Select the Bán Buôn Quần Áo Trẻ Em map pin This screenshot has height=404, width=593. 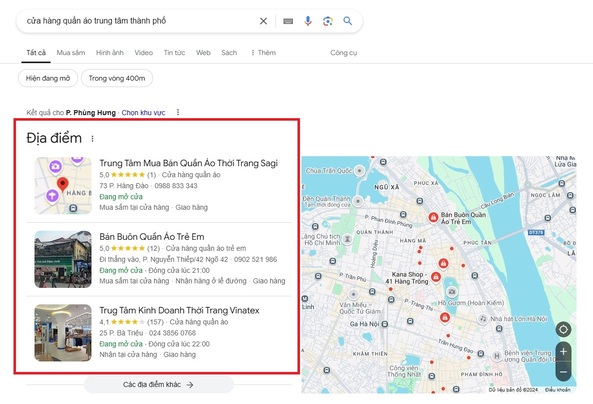click(433, 218)
